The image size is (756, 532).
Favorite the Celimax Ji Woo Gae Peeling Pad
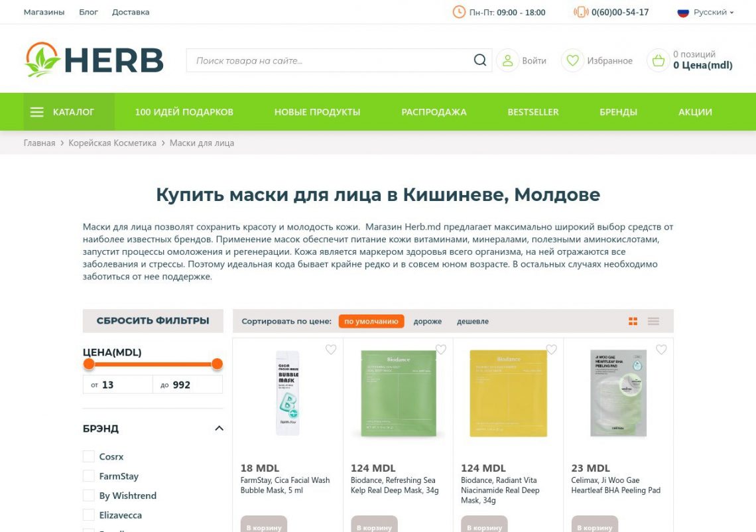[x=661, y=349]
